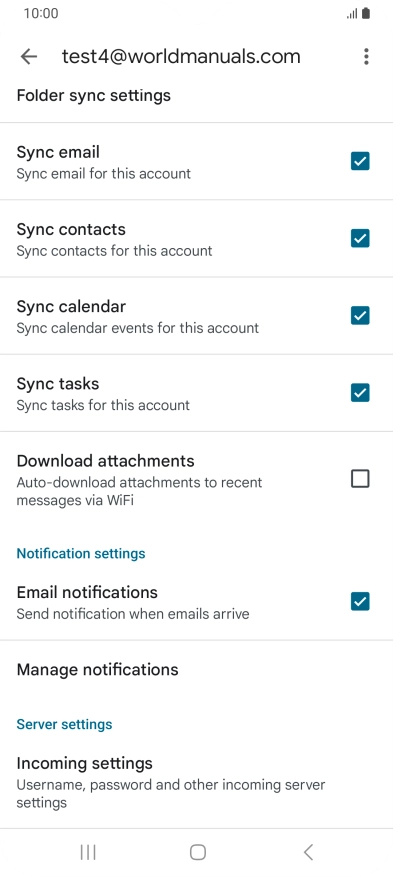Open Folder sync settings
393x877 pixels.
point(196,96)
